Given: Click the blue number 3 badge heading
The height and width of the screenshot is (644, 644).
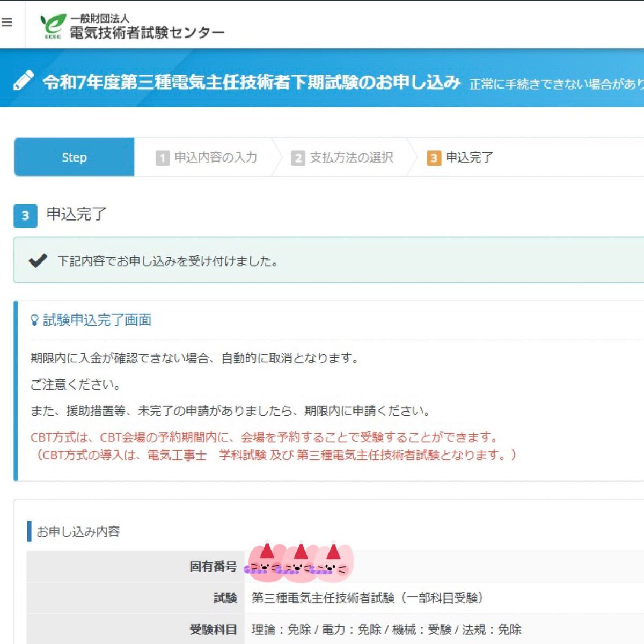Looking at the screenshot, I should (x=25, y=216).
